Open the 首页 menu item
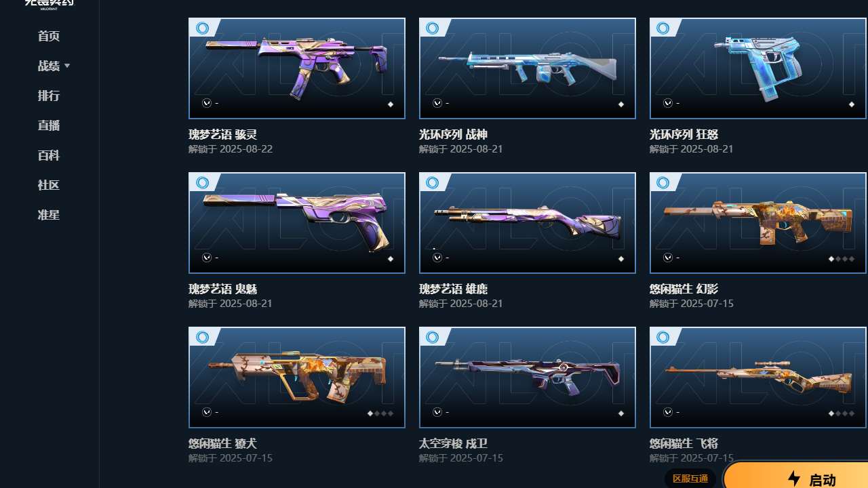 pyautogui.click(x=49, y=36)
